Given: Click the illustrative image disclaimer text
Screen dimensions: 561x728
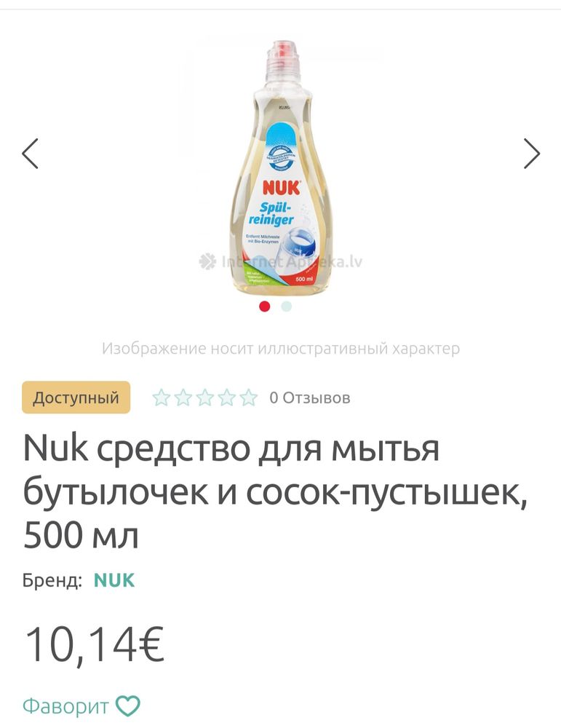Looking at the screenshot, I should pyautogui.click(x=280, y=349).
